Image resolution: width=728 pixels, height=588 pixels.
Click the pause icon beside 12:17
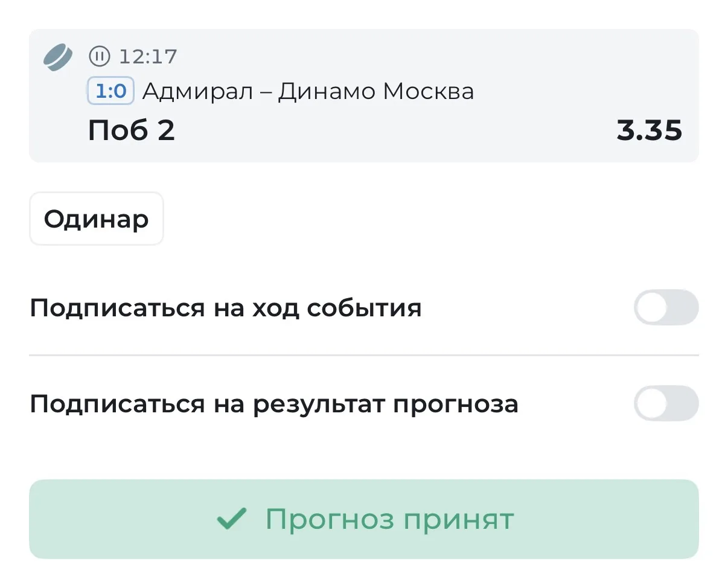[x=100, y=57]
